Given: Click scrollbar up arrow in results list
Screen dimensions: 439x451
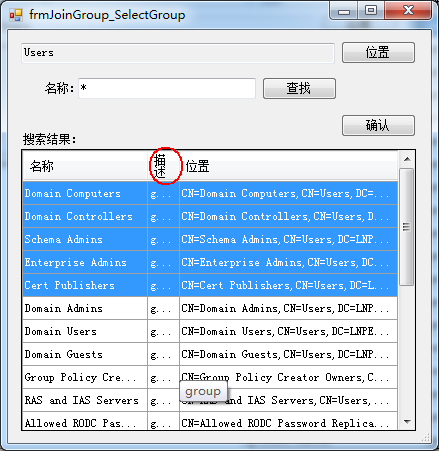Looking at the screenshot, I should [x=407, y=159].
